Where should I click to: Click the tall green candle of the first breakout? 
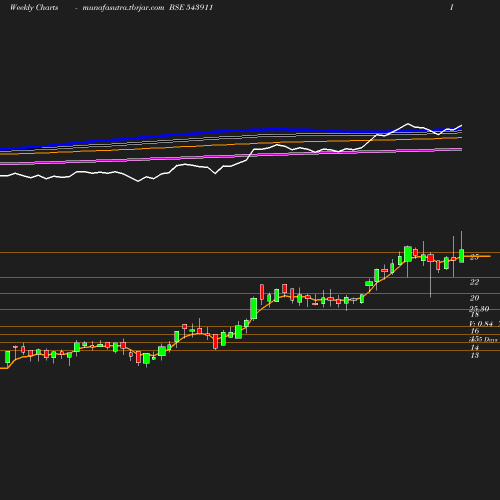(254, 308)
